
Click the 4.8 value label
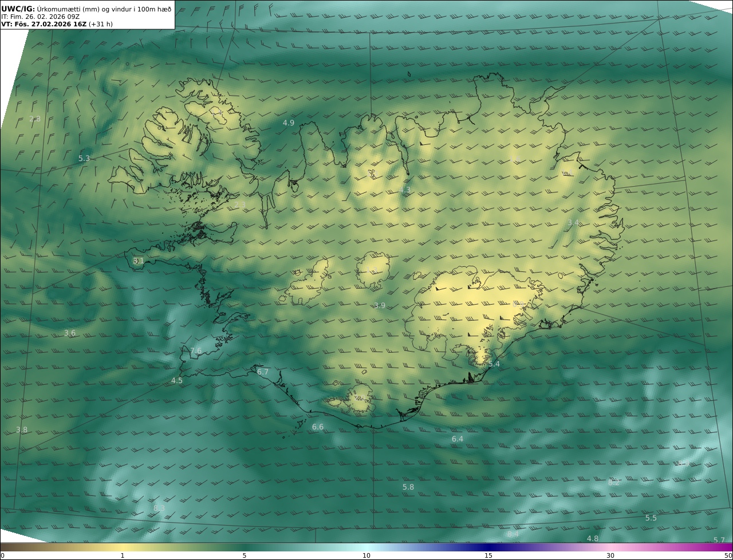pos(593,538)
